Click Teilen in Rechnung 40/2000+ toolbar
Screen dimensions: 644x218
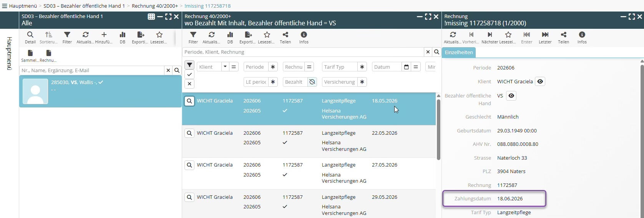pos(285,38)
